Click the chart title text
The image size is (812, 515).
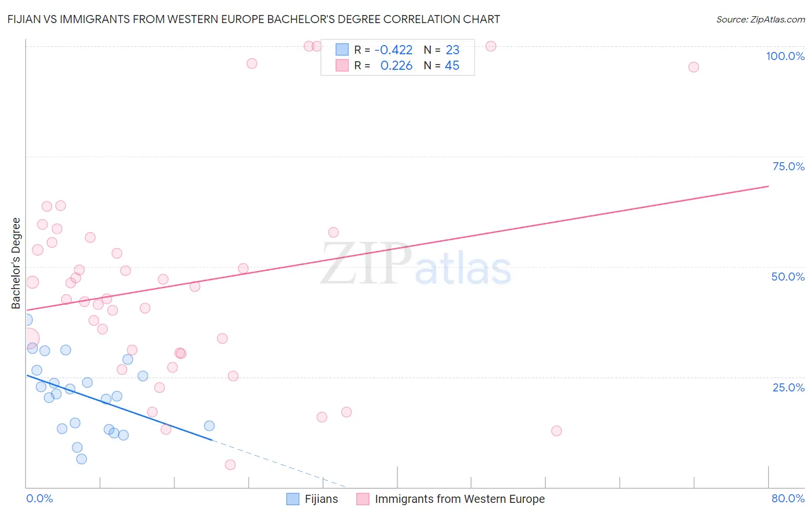click(x=254, y=19)
